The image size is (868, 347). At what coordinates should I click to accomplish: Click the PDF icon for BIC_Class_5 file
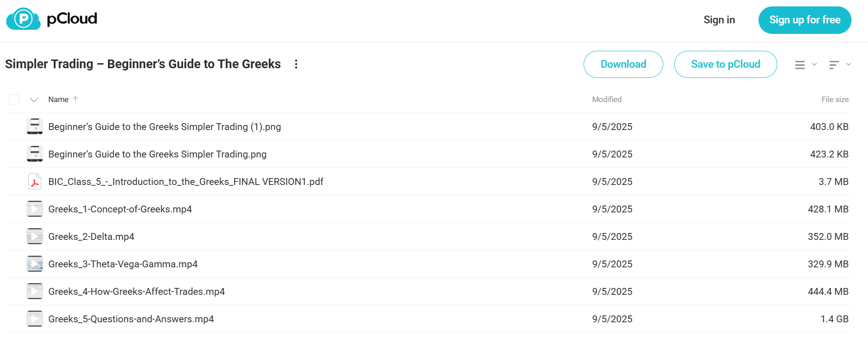[x=35, y=182]
